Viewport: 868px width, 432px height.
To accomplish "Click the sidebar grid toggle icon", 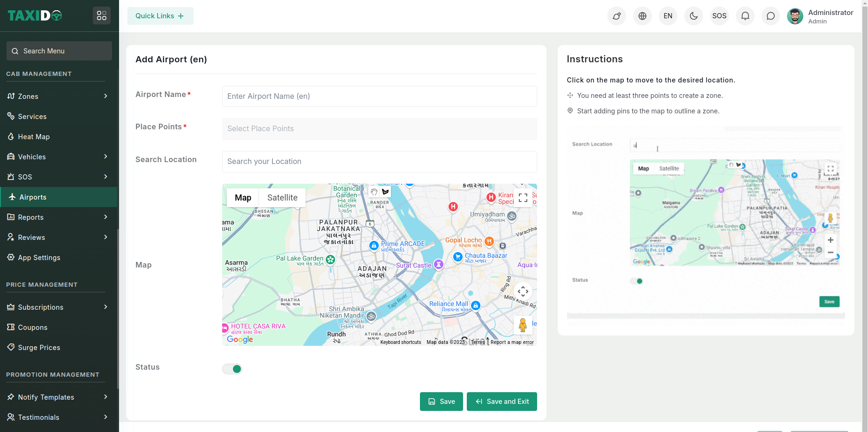I will pos(102,16).
